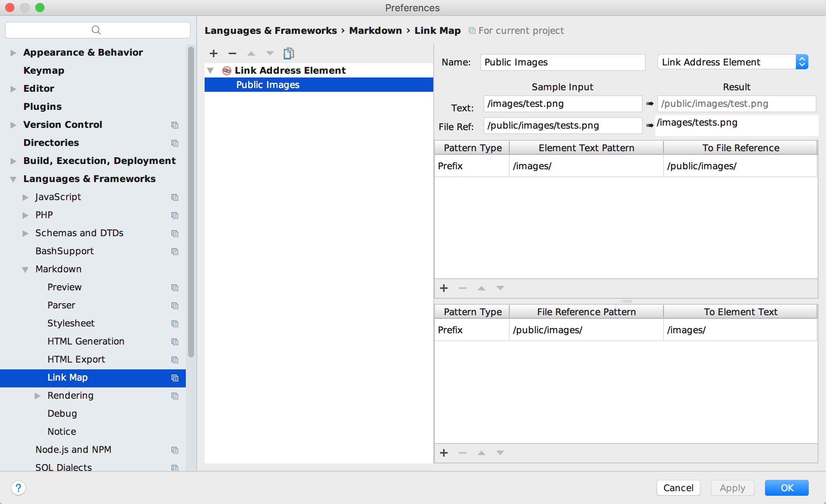Viewport: 826px width, 504px height.
Task: Dismiss the dialog with Cancel
Action: [678, 488]
